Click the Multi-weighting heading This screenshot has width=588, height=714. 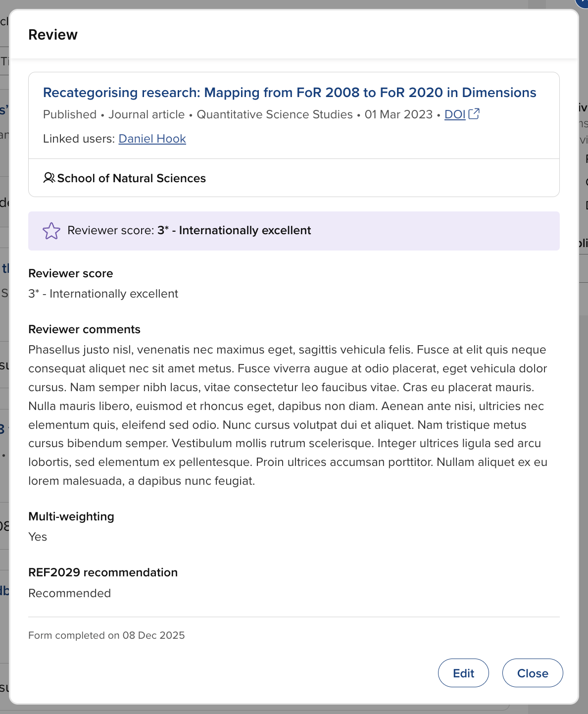click(71, 516)
